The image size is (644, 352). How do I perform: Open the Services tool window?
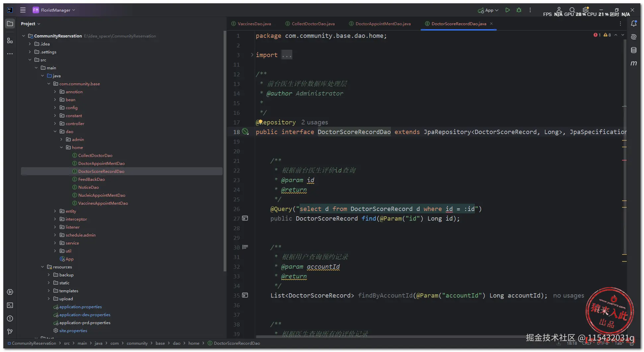click(x=10, y=292)
